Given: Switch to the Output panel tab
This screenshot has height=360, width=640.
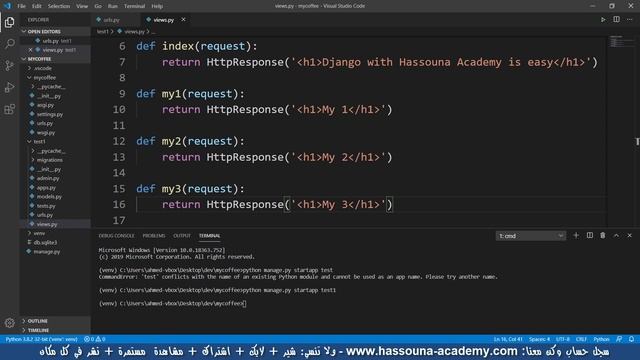Looking at the screenshot, I should (182, 236).
